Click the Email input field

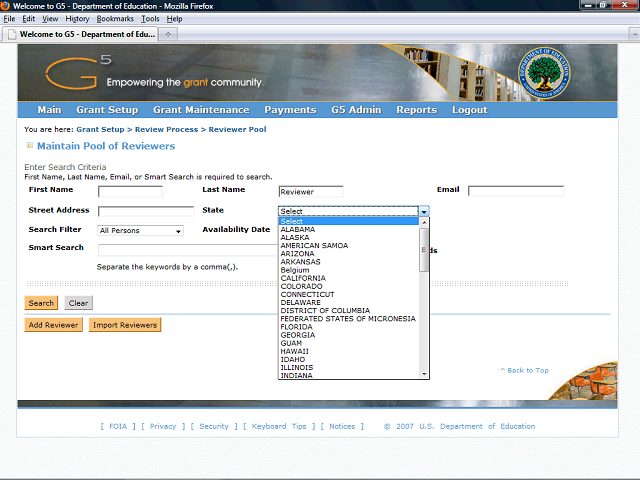tap(516, 191)
